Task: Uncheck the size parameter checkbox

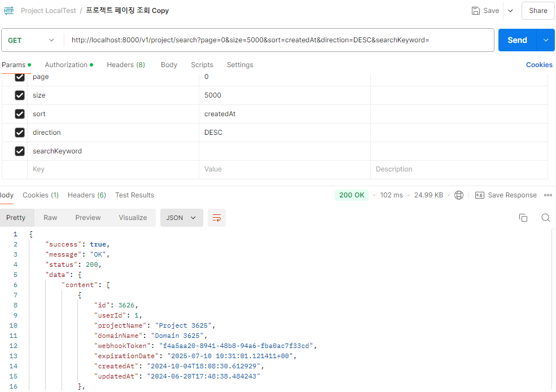Action: [x=20, y=95]
